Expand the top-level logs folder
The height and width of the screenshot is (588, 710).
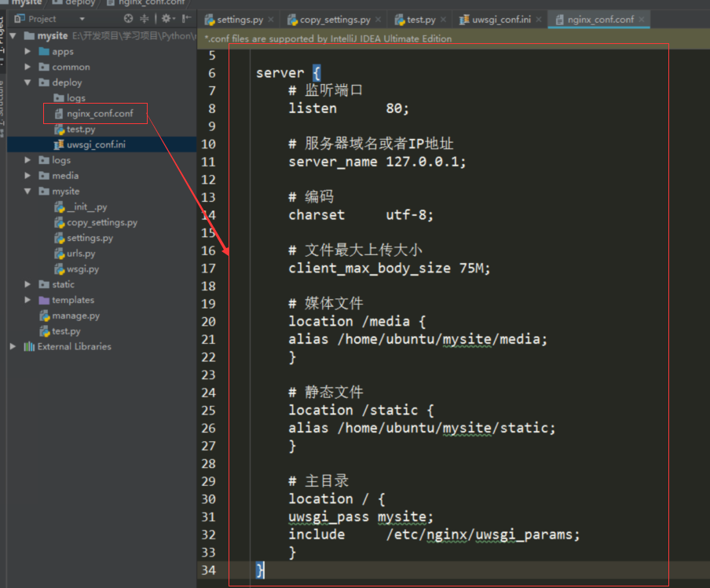tap(27, 160)
